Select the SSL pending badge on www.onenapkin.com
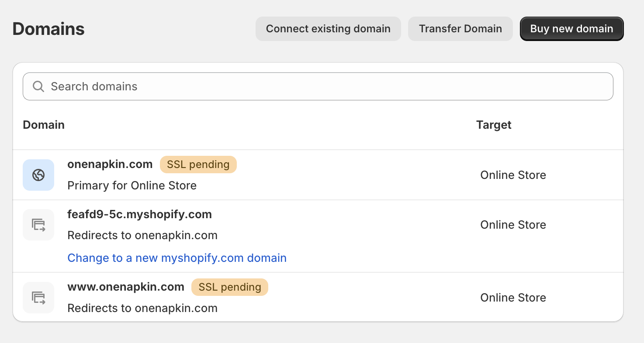 (230, 287)
